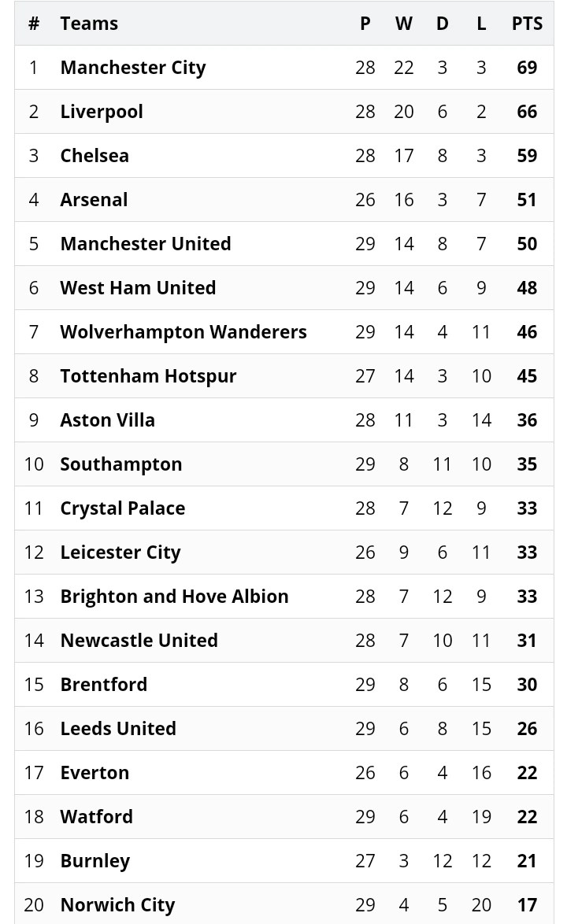This screenshot has width=567, height=924.
Task: Select Aston Villa team name
Action: (107, 420)
